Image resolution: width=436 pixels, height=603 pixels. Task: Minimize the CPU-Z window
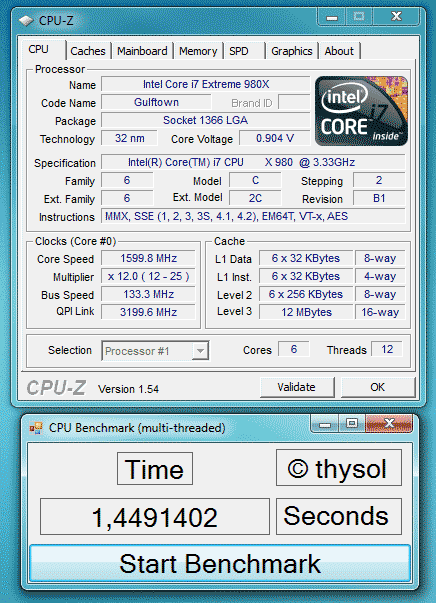click(332, 17)
